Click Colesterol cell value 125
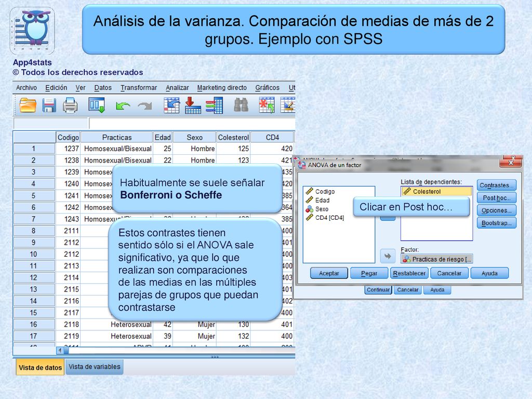This screenshot has width=532, height=399. tap(233, 149)
